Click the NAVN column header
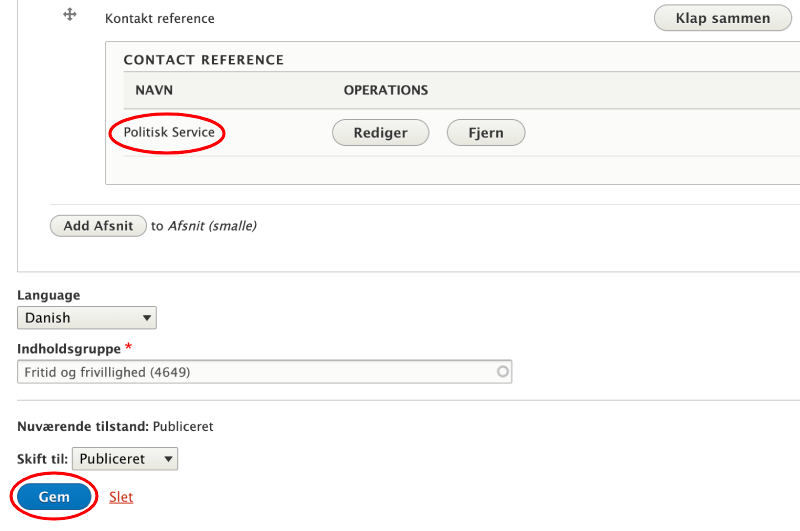The image size is (800, 531). (154, 90)
